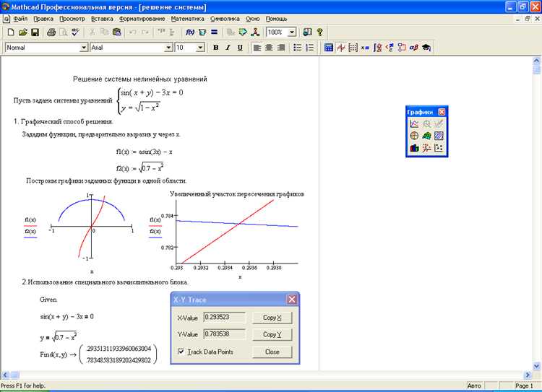Open the Programming palette icon

402,48
